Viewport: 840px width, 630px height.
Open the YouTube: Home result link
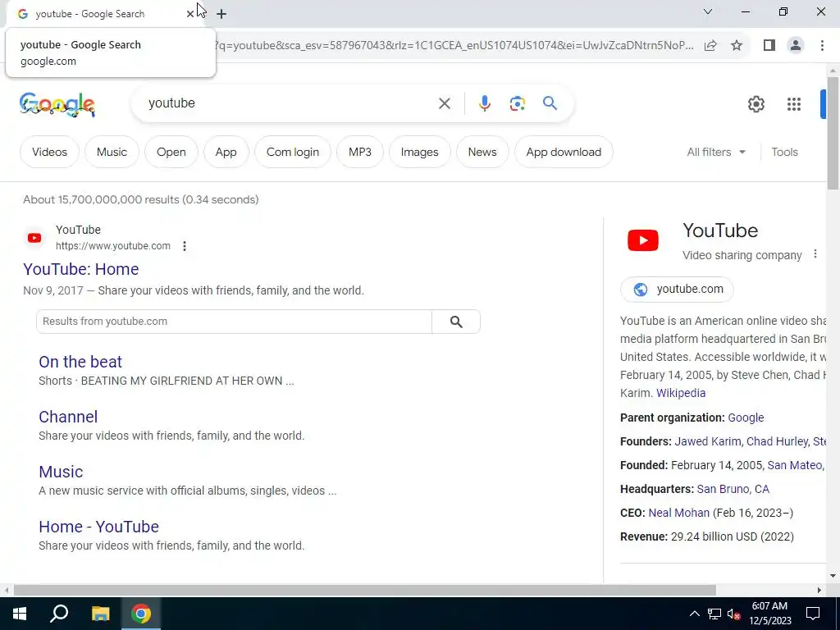click(81, 269)
